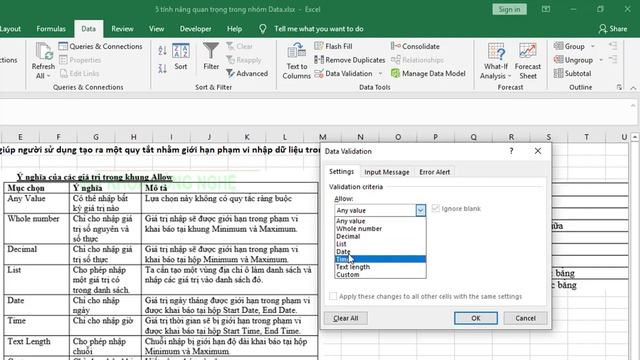The height and width of the screenshot is (360, 640).
Task: Collapse the ribbon
Action: click(633, 87)
